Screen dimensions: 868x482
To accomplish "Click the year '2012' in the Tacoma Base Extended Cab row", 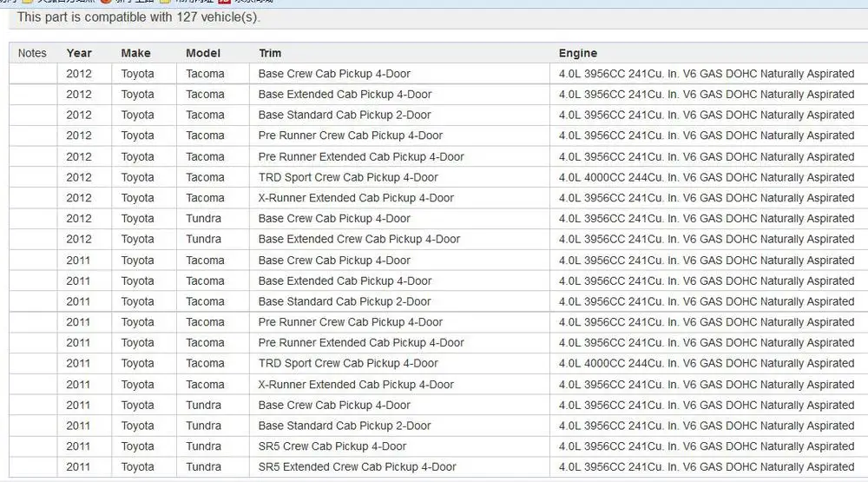I will (79, 94).
